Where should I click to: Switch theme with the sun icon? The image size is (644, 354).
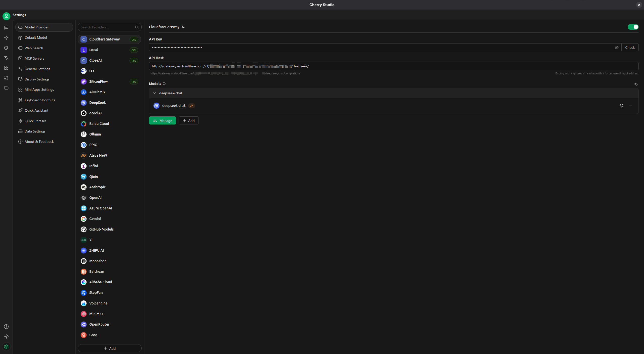(6, 337)
